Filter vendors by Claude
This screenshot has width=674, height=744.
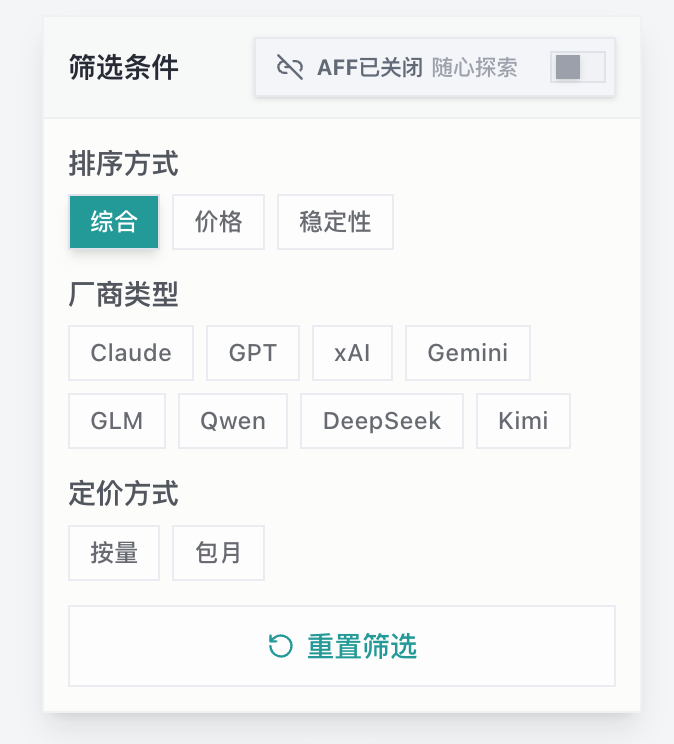pos(131,353)
